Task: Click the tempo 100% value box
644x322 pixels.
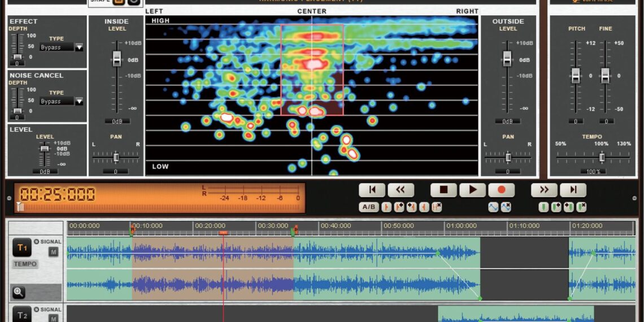Action: (x=593, y=171)
